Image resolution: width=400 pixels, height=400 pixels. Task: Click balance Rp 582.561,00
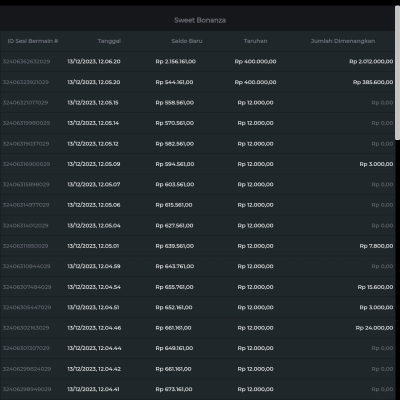coord(175,144)
